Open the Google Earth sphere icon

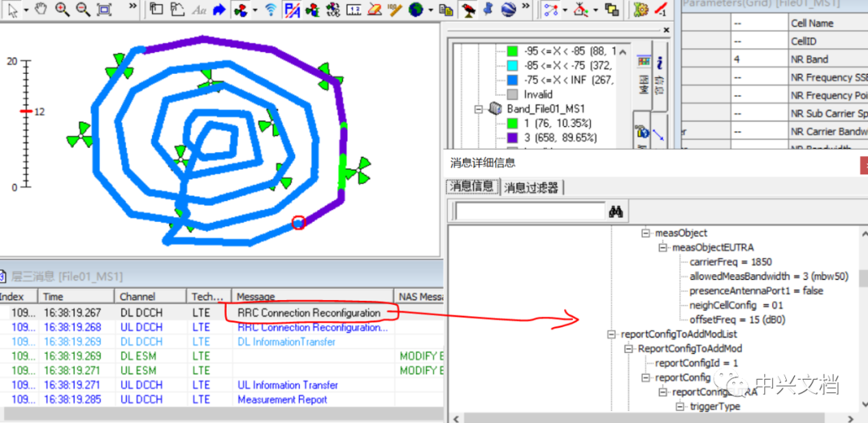tap(510, 10)
